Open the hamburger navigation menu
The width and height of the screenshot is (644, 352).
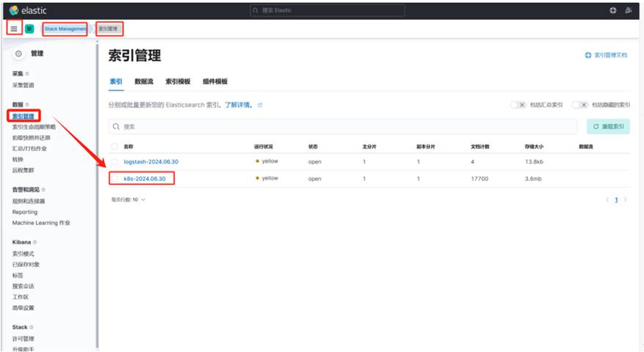[14, 29]
